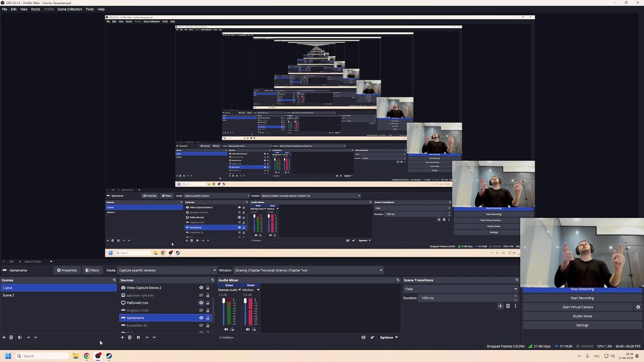Screen dimensions: 644x362
Task: Click the Properties button
Action: (67, 270)
